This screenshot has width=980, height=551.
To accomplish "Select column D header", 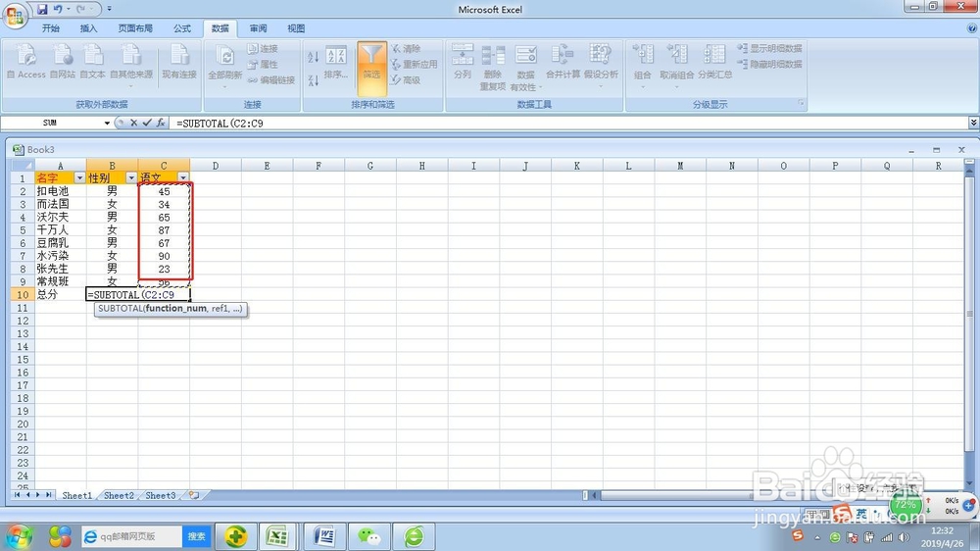I will (x=216, y=166).
